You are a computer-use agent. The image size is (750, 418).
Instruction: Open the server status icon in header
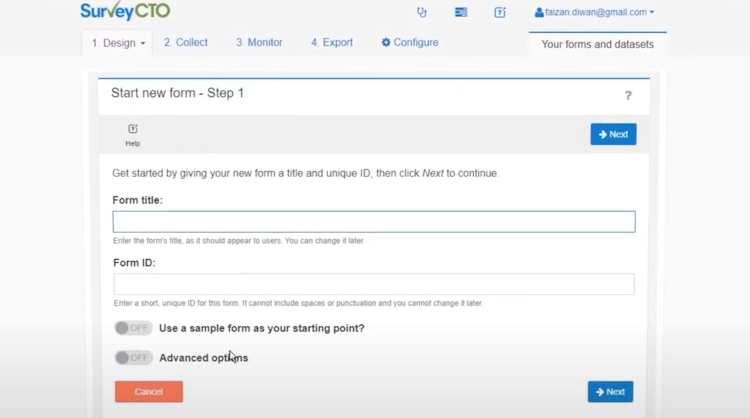[461, 12]
